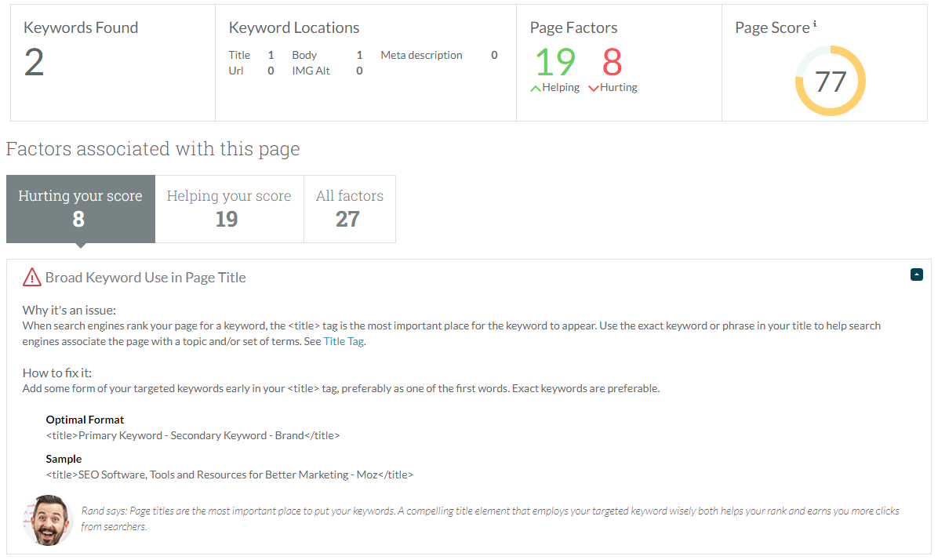Open the Hurting your score tab

80,208
